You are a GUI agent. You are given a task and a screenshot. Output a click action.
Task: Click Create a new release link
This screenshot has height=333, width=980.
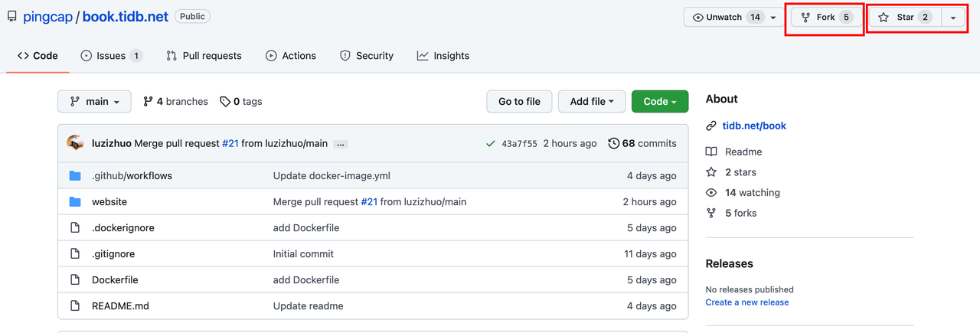747,302
